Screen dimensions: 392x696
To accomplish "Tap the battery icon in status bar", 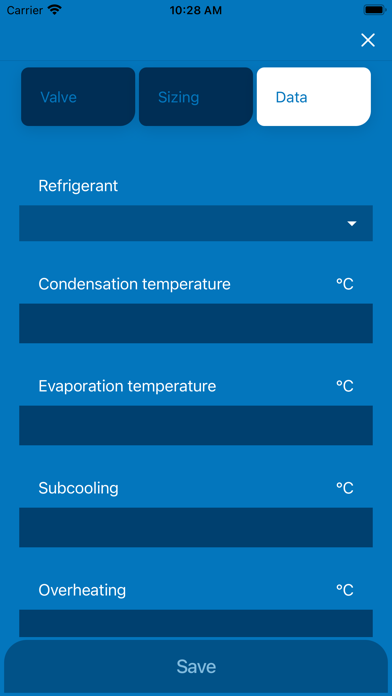I will point(374,10).
